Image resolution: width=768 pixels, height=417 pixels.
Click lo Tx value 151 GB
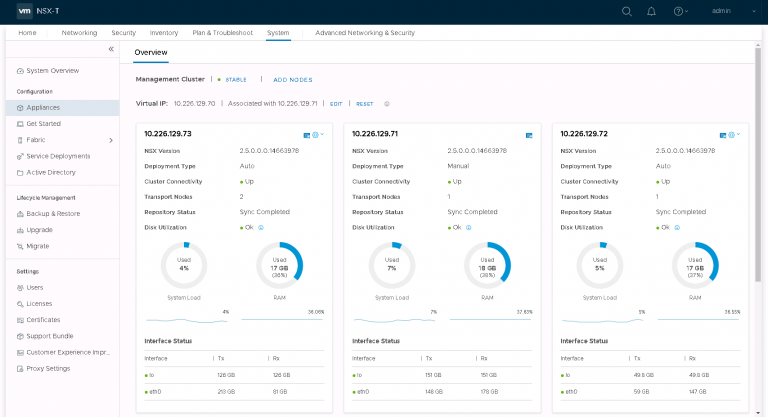coord(433,375)
